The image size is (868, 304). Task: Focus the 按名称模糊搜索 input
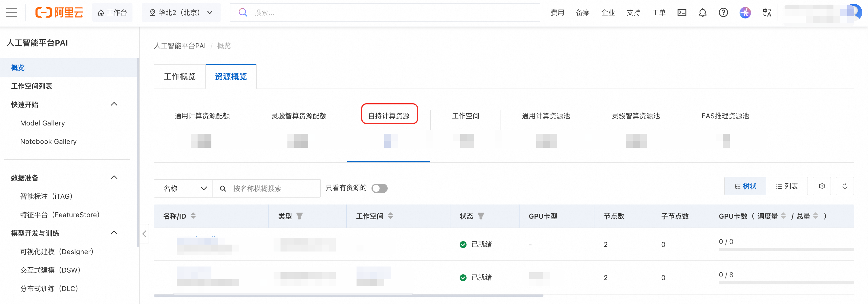point(266,188)
